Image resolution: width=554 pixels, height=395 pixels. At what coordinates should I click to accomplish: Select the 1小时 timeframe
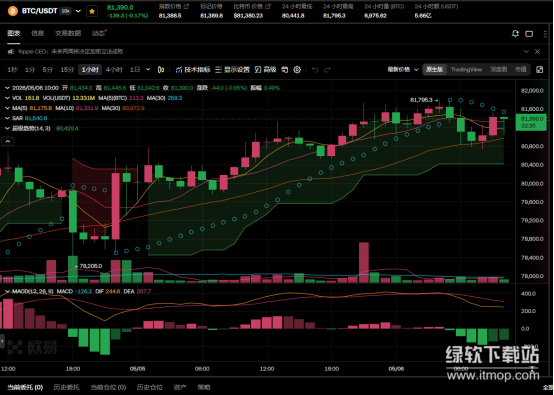(90, 70)
